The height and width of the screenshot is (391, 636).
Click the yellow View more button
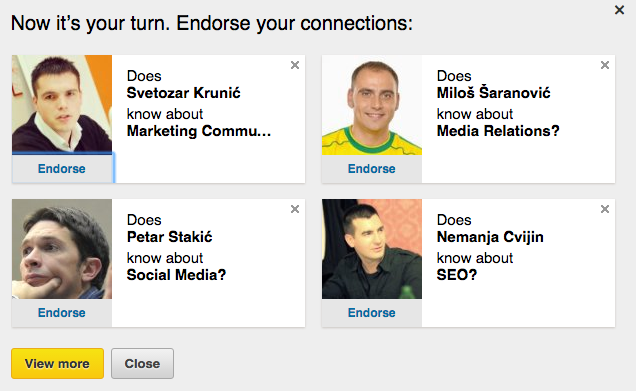coord(58,363)
